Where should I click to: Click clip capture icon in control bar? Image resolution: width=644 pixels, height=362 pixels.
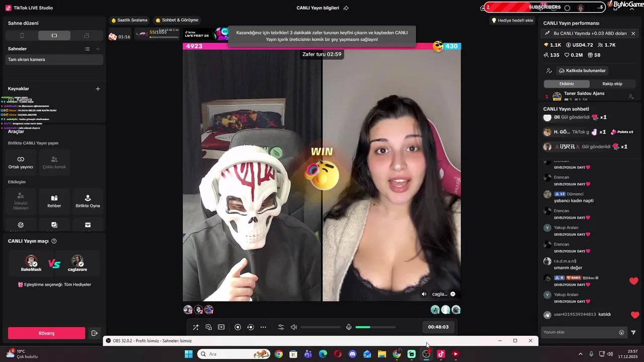click(221, 327)
